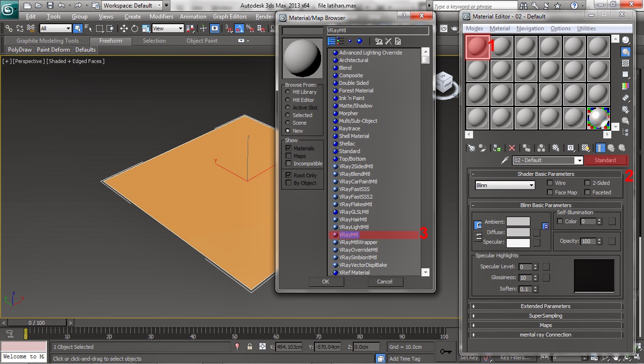Toggle checkered Background icon in Material Editor

click(626, 63)
